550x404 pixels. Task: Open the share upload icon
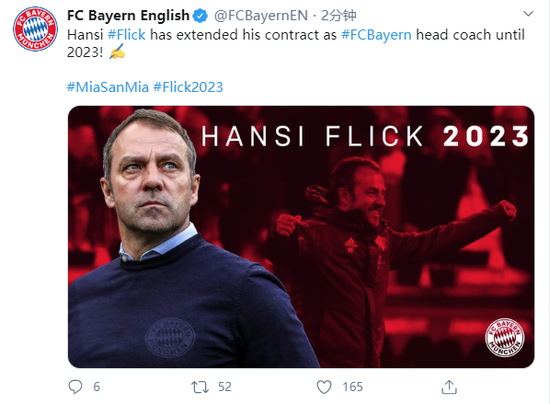[x=449, y=387]
